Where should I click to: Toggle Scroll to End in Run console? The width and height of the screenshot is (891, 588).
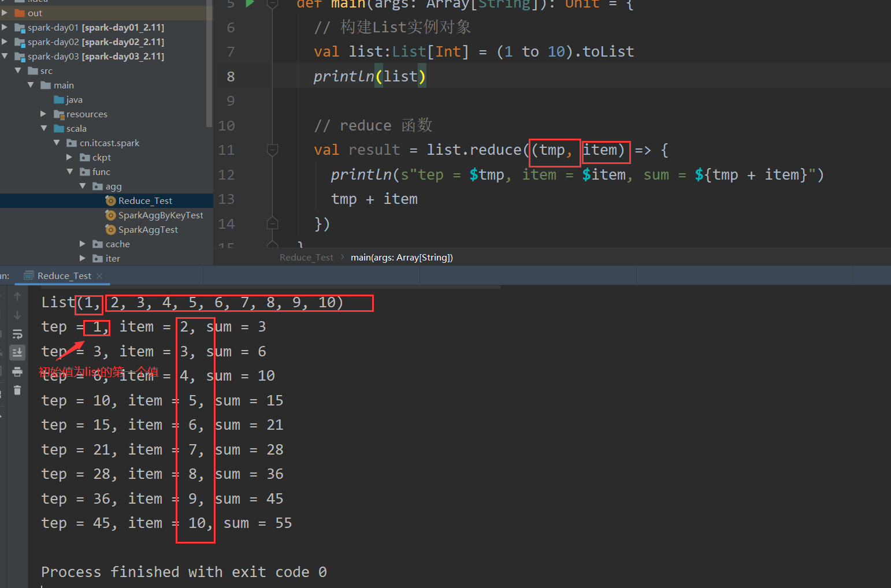17,352
